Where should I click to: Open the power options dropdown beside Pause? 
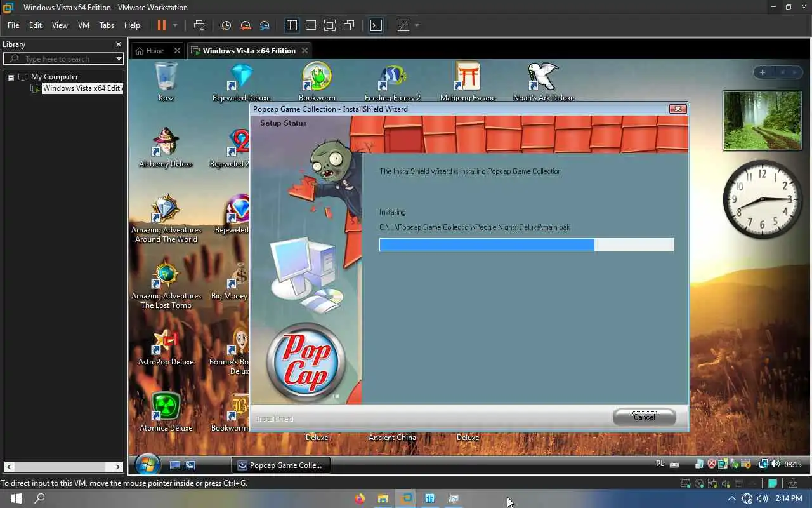pos(175,25)
